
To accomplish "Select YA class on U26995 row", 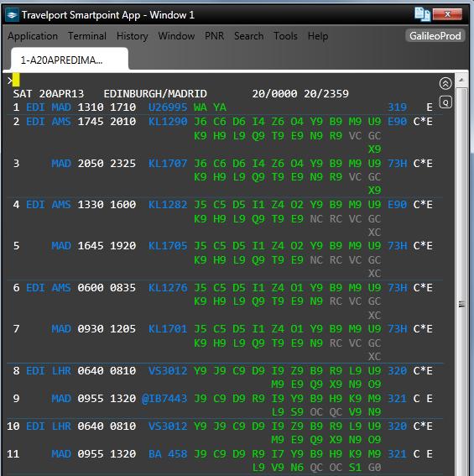I will pyautogui.click(x=220, y=107).
